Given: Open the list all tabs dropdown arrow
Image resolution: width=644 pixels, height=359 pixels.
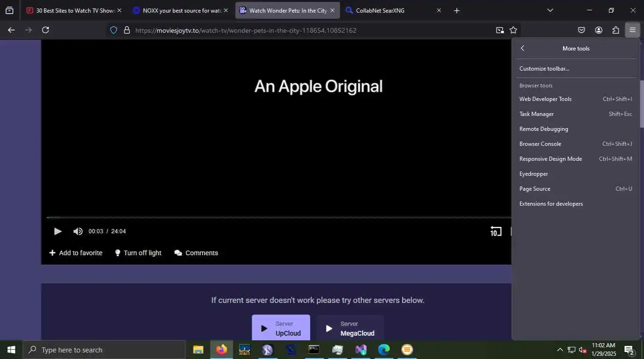Looking at the screenshot, I should 550,10.
